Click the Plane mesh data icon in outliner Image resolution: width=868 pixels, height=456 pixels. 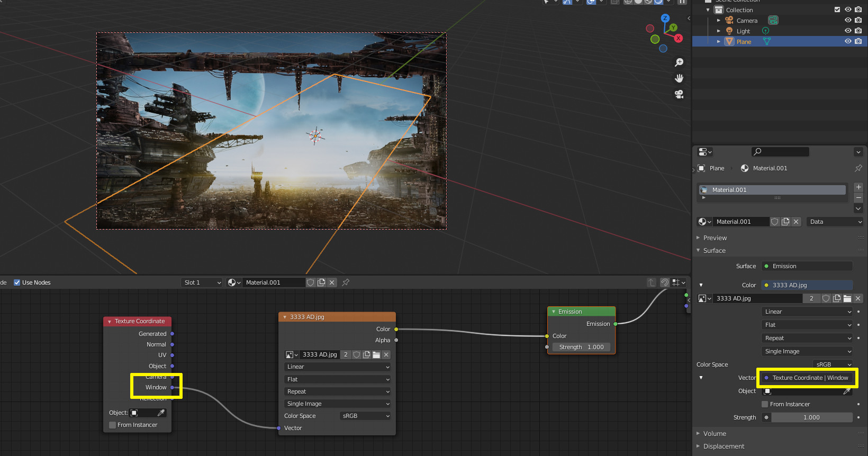(766, 41)
